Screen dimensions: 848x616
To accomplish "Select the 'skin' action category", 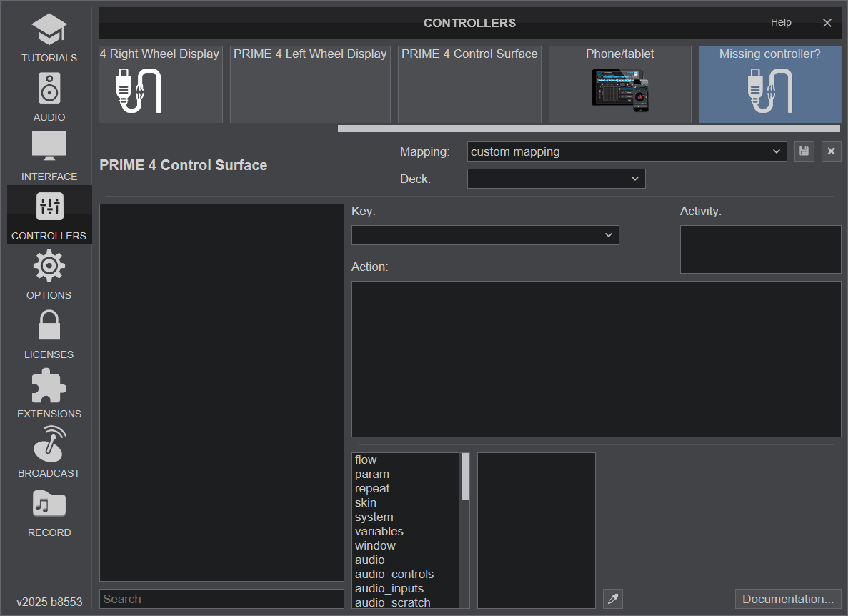I will (x=406, y=502).
